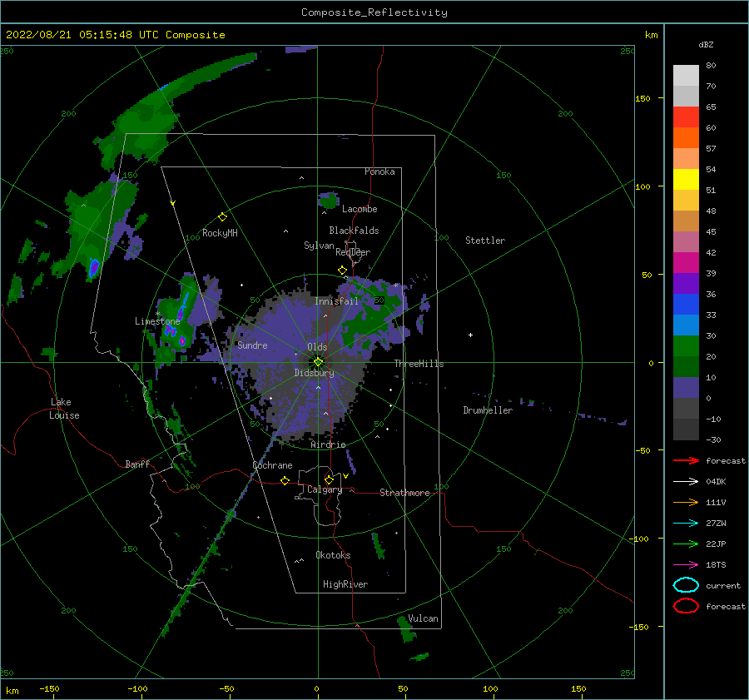Click the Lake Louise label
Screen dimensions: 749x700
click(64, 409)
